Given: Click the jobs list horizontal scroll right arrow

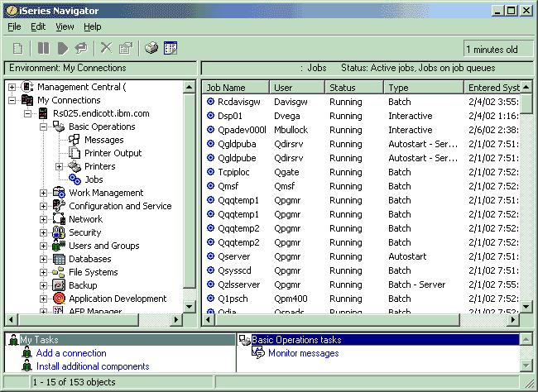Looking at the screenshot, I should click(513, 319).
